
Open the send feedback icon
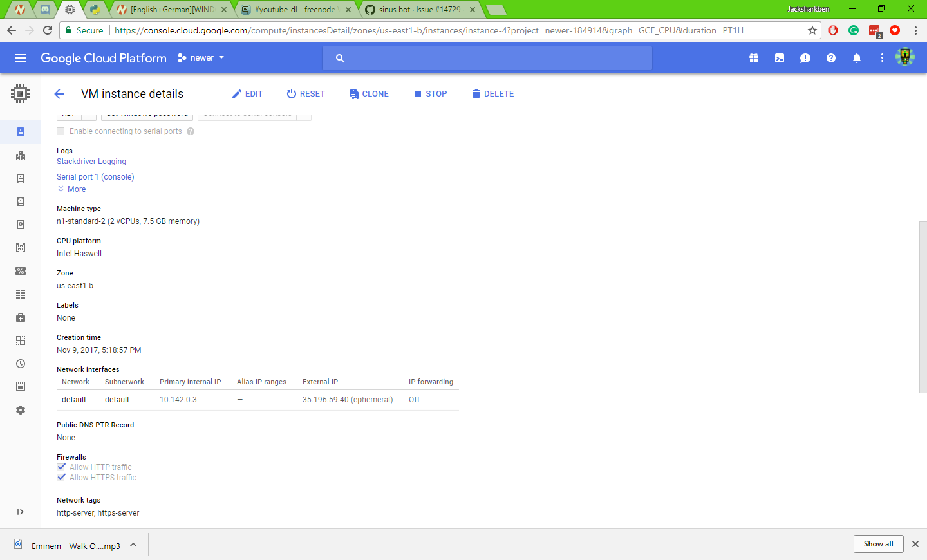pyautogui.click(x=805, y=58)
